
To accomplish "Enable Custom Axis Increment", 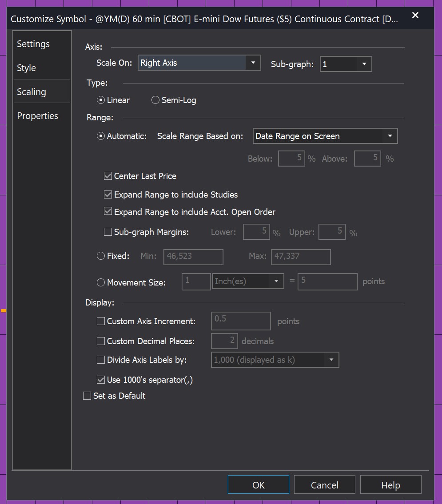I will 101,321.
